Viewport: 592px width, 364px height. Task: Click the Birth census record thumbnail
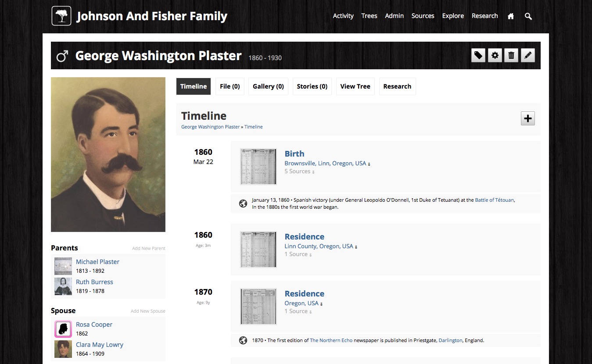click(x=258, y=167)
